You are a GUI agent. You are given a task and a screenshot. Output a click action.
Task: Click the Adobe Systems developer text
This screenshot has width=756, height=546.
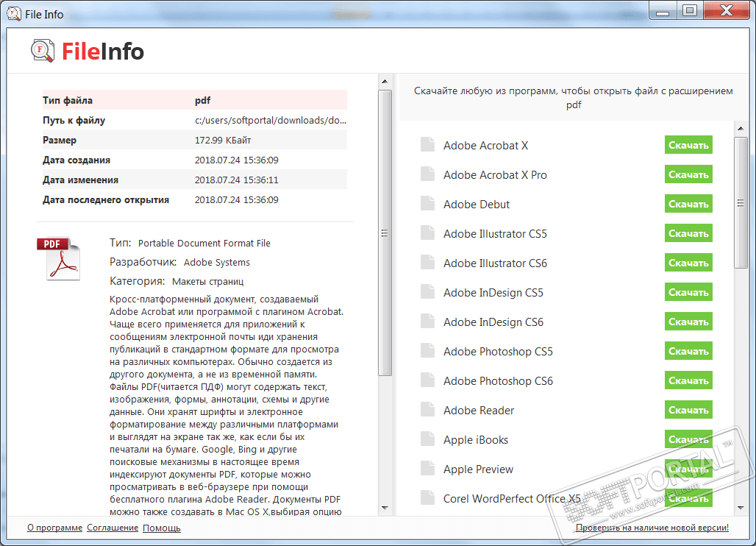point(216,263)
